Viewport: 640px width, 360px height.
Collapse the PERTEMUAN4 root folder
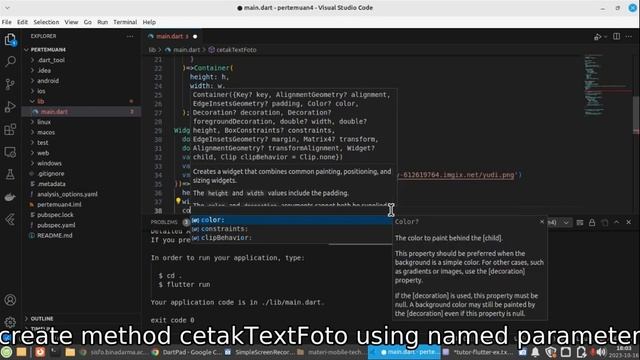click(x=81, y=50)
